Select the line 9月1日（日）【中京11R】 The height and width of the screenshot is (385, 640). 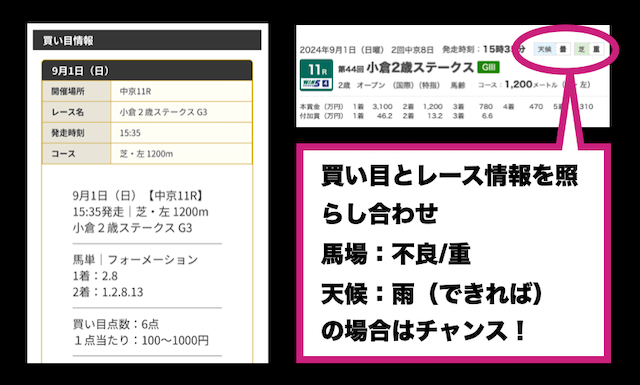(138, 196)
